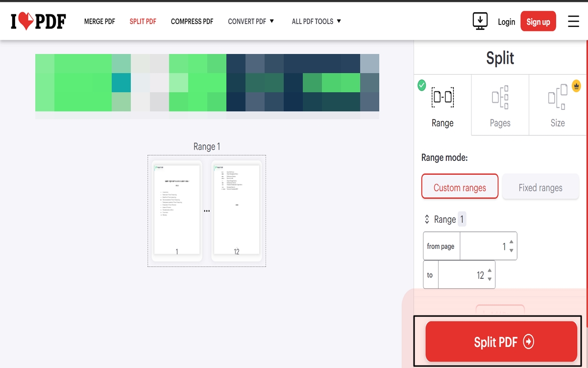
Task: Click the Sign up button
Action: (538, 21)
